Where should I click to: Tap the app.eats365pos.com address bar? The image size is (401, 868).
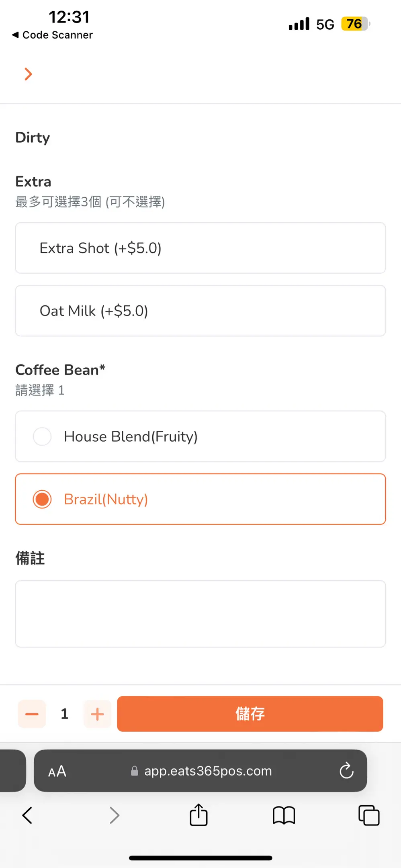[208, 771]
